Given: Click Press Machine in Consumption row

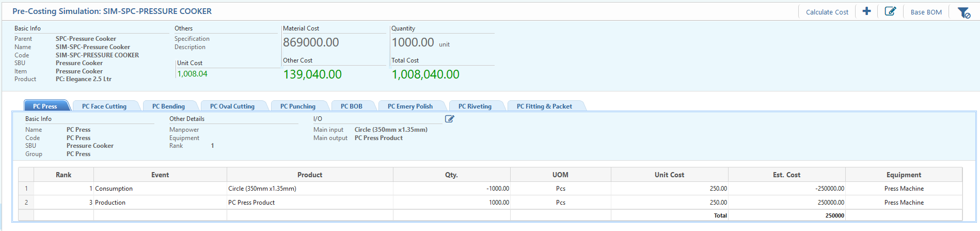Looking at the screenshot, I should 904,189.
